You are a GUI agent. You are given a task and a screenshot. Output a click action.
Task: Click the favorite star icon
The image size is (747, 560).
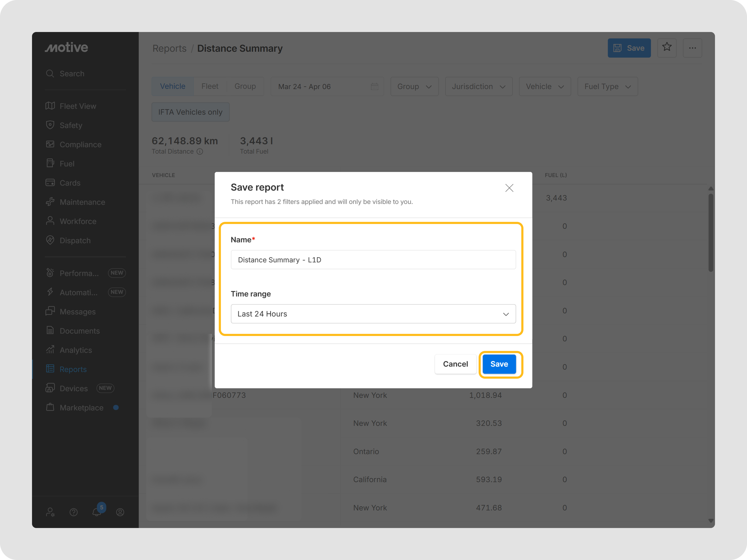tap(667, 47)
